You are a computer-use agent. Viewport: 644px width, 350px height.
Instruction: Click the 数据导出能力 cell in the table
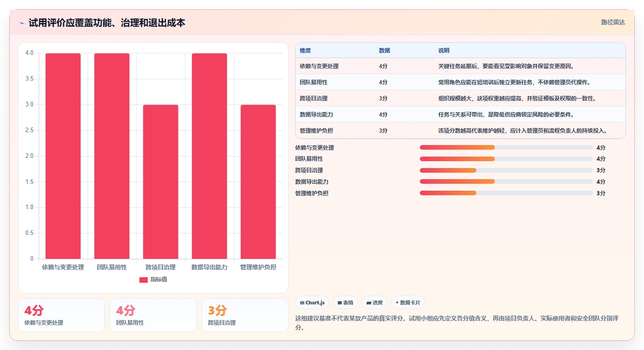click(x=316, y=115)
